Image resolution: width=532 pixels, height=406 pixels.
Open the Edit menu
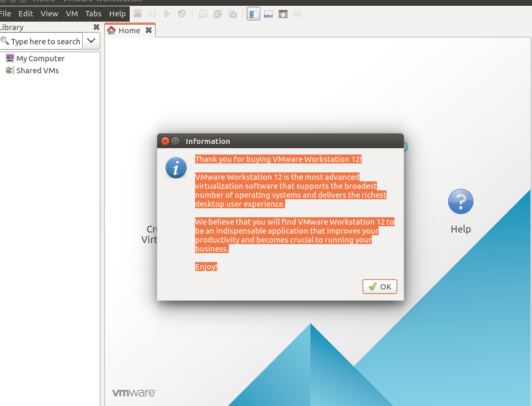pyautogui.click(x=26, y=14)
